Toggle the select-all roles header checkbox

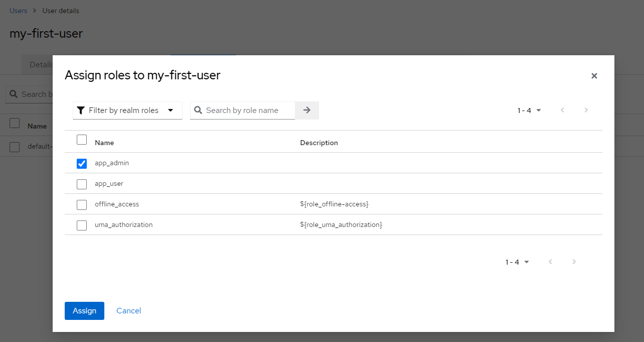pyautogui.click(x=82, y=140)
